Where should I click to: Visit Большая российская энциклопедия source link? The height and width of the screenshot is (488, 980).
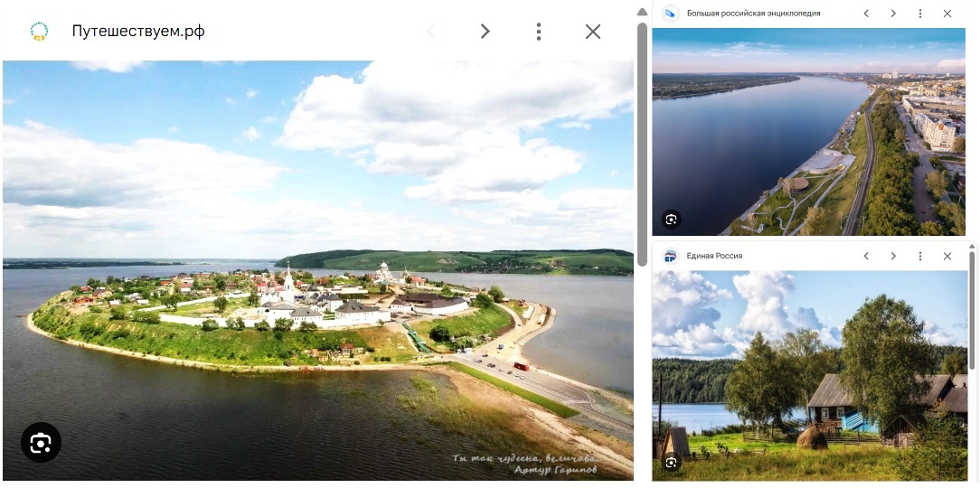point(753,14)
